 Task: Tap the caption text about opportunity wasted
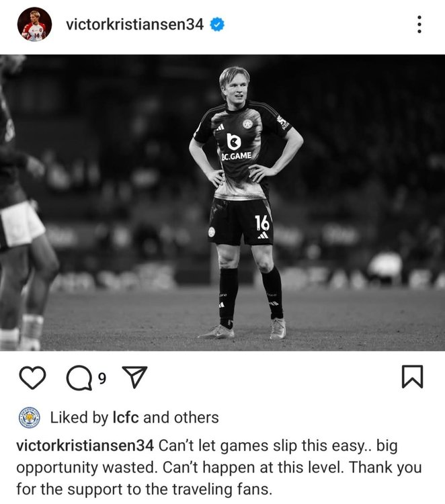[218, 467]
